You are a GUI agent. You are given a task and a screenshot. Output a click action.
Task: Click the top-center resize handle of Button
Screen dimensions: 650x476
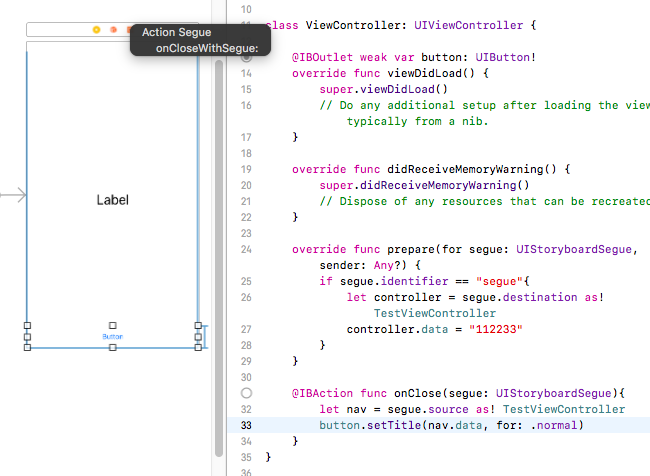(113, 325)
